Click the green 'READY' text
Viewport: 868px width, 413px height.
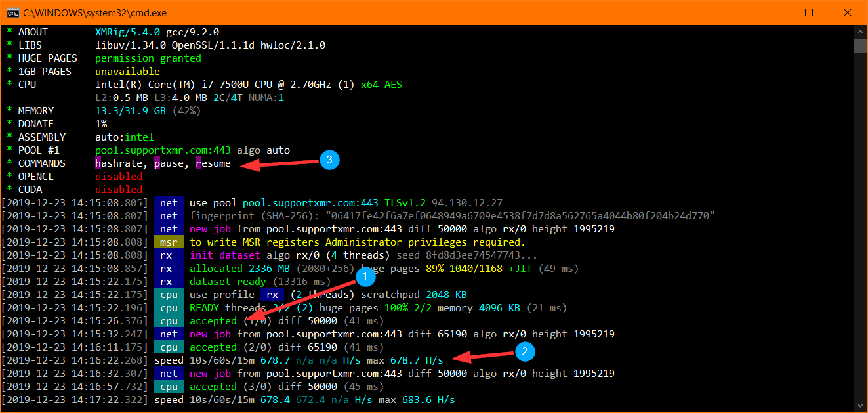click(204, 307)
